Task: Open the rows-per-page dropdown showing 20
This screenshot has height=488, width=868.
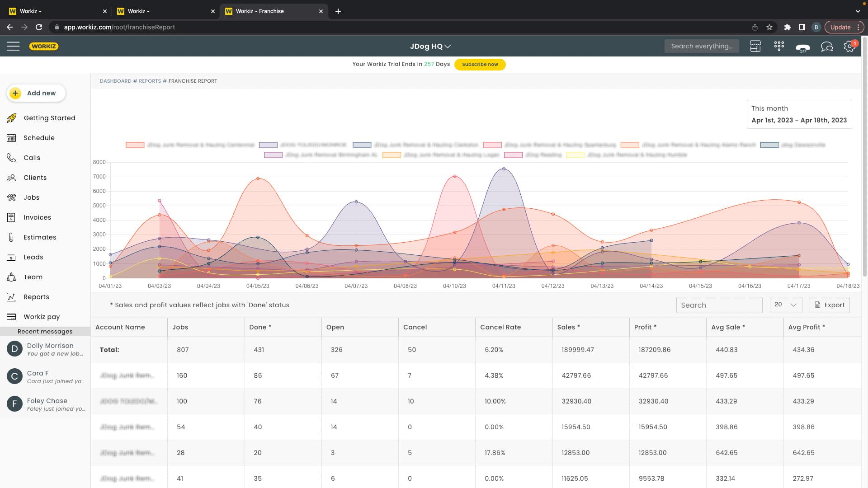Action: pos(786,305)
